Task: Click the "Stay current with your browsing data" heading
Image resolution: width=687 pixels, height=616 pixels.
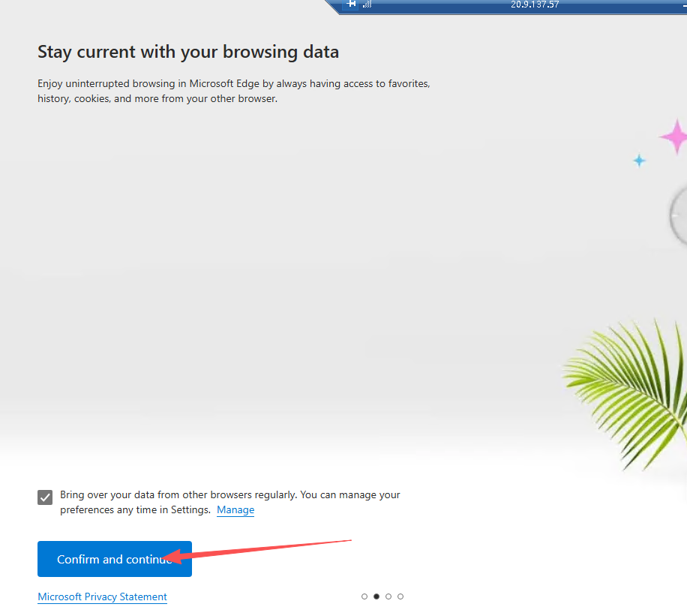Action: 188,52
